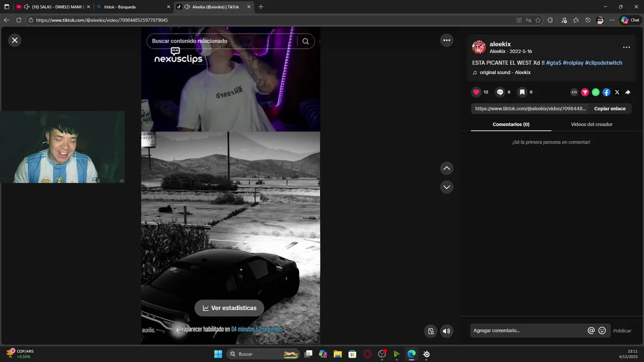Screen dimensions: 644x362
Task: Mute the Aleekix TikTok browser tab via speaker icon
Action: pos(187,7)
